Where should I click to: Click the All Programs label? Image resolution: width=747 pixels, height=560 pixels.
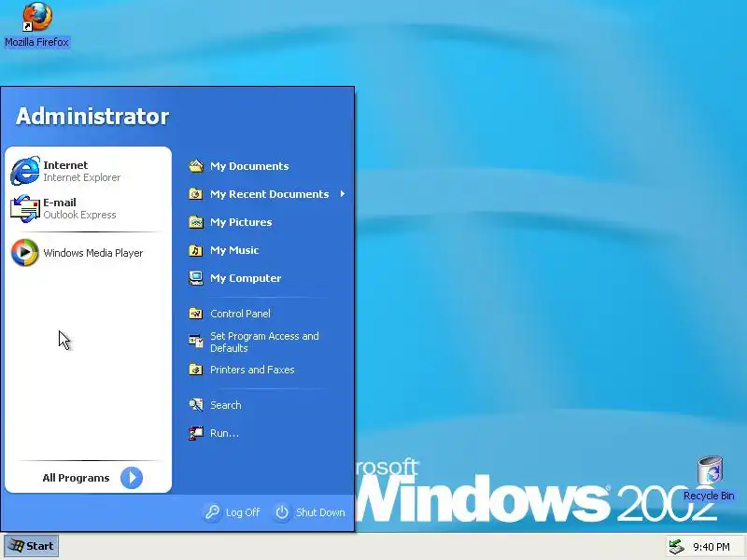(76, 478)
